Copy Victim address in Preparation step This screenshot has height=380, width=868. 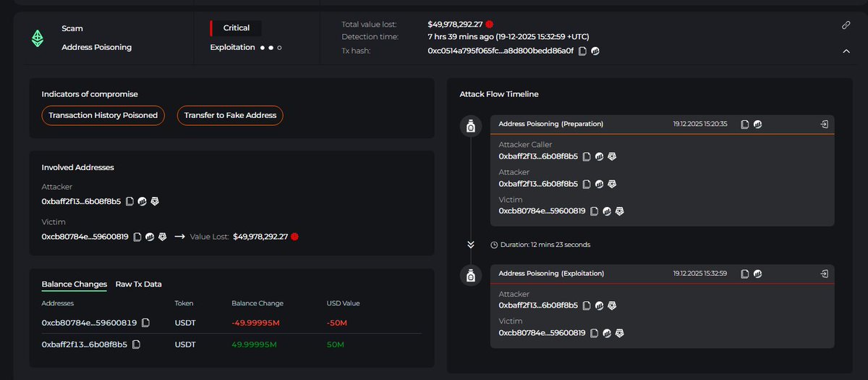(595, 211)
